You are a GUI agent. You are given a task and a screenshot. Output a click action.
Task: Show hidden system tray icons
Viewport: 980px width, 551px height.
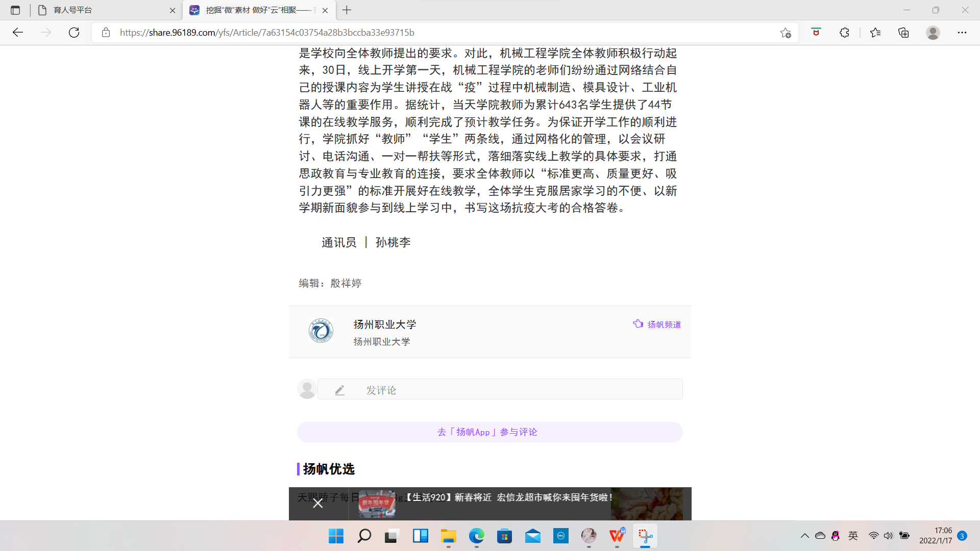[x=805, y=536]
